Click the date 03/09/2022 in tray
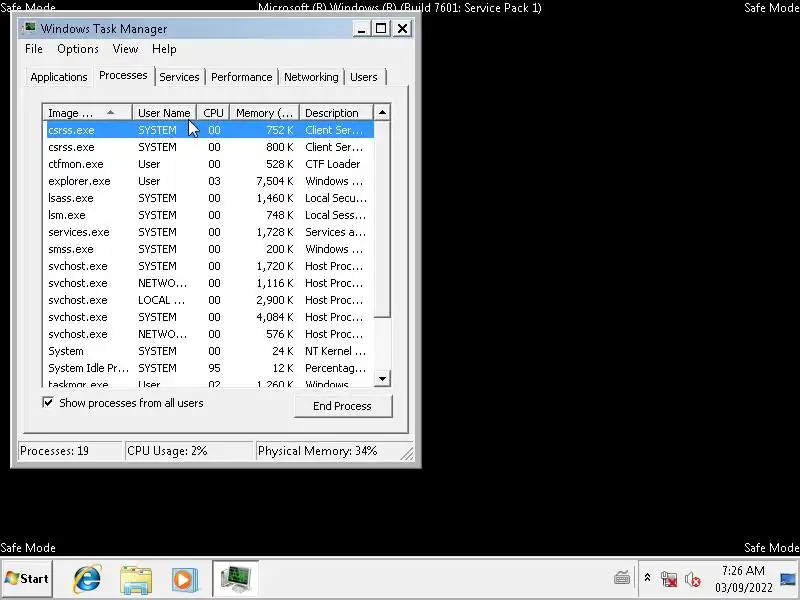The image size is (800, 600). click(x=743, y=588)
